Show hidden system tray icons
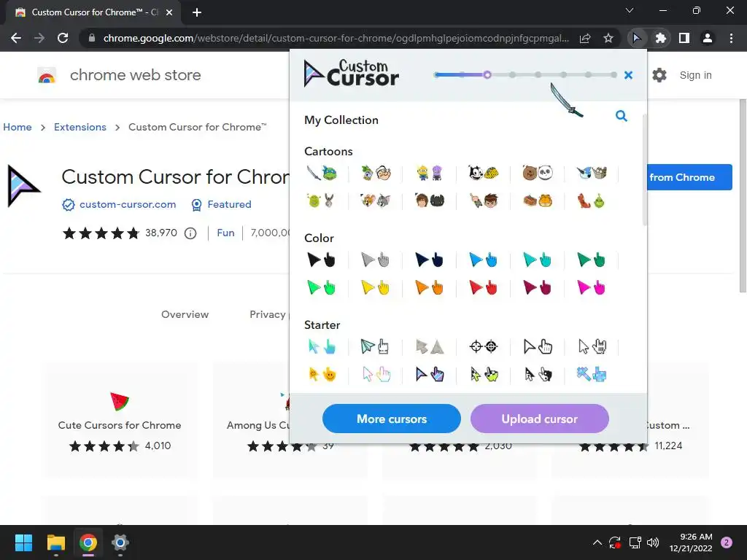 click(597, 542)
